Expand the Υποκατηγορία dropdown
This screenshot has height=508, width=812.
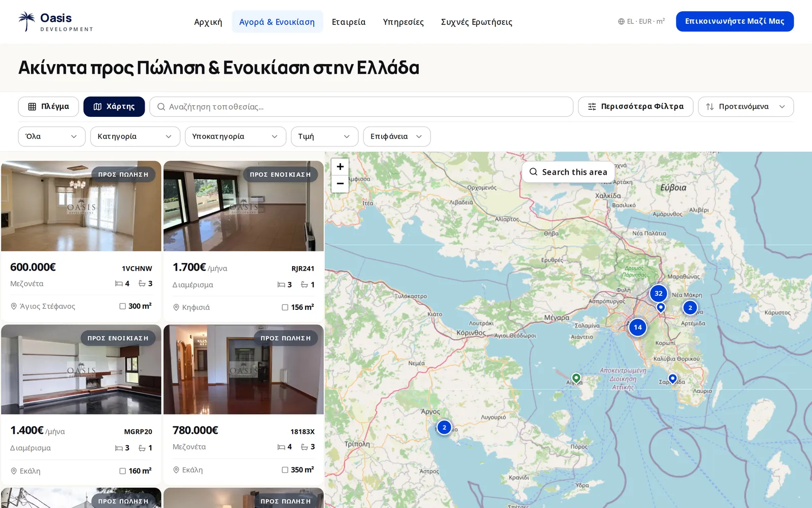click(235, 137)
